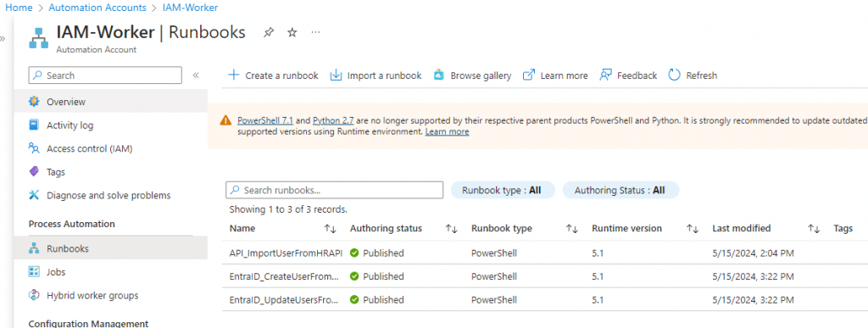Viewport: 868px width, 328px height.
Task: Sort by Name column arrows
Action: click(330, 229)
